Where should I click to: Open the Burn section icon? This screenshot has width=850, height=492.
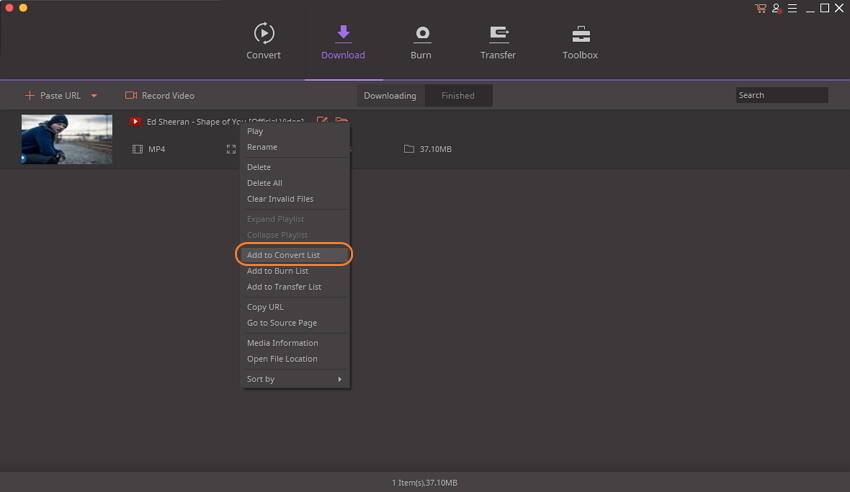pyautogui.click(x=422, y=34)
